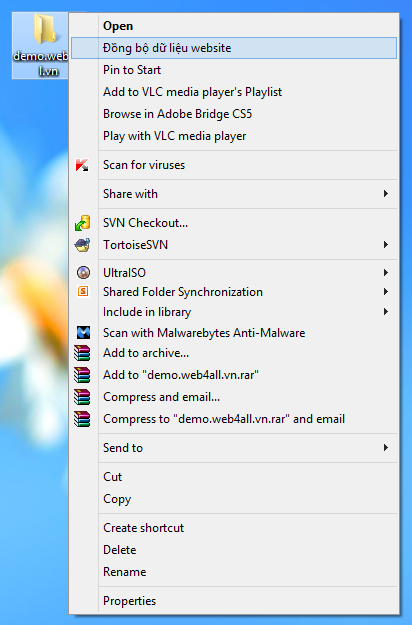Screen dimensions: 412x625
Task: Choose Rename from the context menu
Action: 234,572
